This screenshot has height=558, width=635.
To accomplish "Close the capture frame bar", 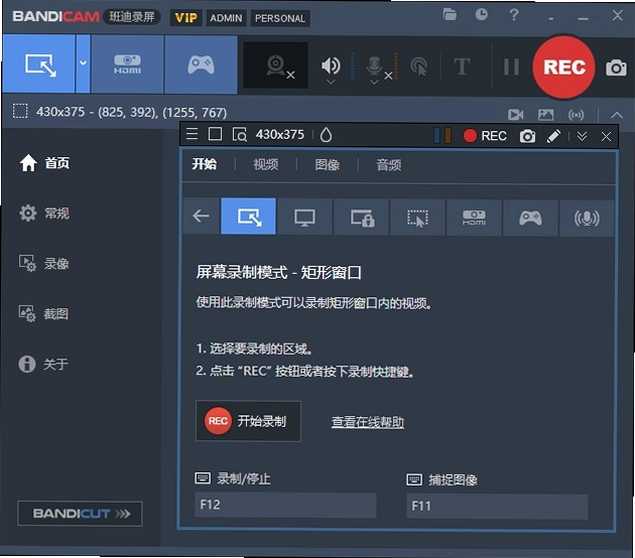I will (606, 137).
